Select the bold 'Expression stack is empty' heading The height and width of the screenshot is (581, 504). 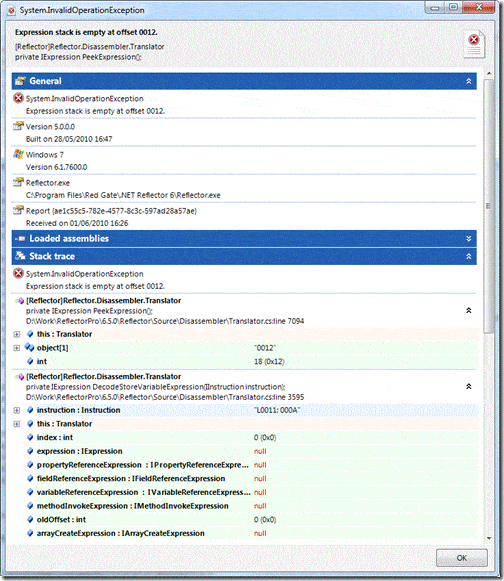click(86, 32)
